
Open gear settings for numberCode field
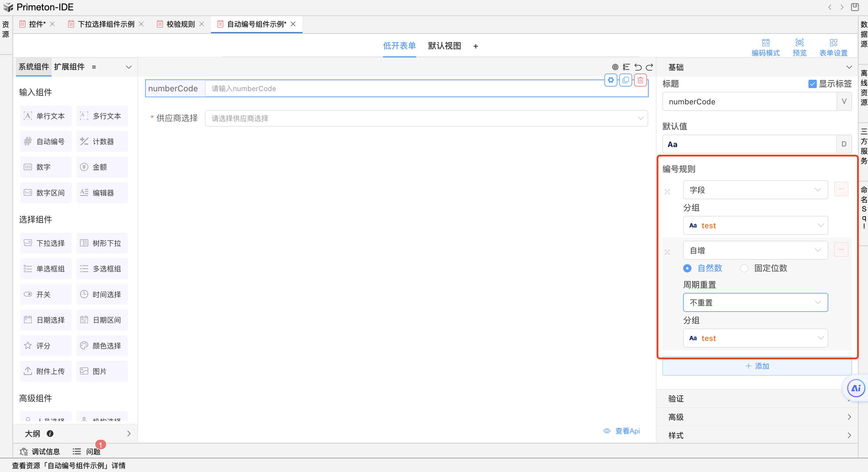611,80
